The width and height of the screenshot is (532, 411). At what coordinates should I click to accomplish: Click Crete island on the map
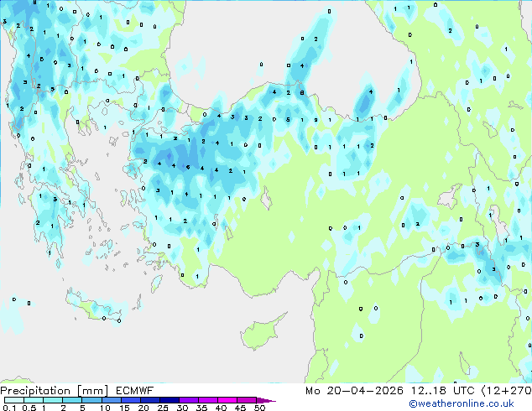pyautogui.click(x=93, y=307)
